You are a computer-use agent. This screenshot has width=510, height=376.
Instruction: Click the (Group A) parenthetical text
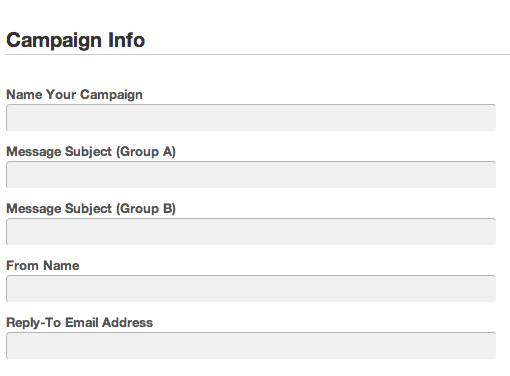click(146, 152)
